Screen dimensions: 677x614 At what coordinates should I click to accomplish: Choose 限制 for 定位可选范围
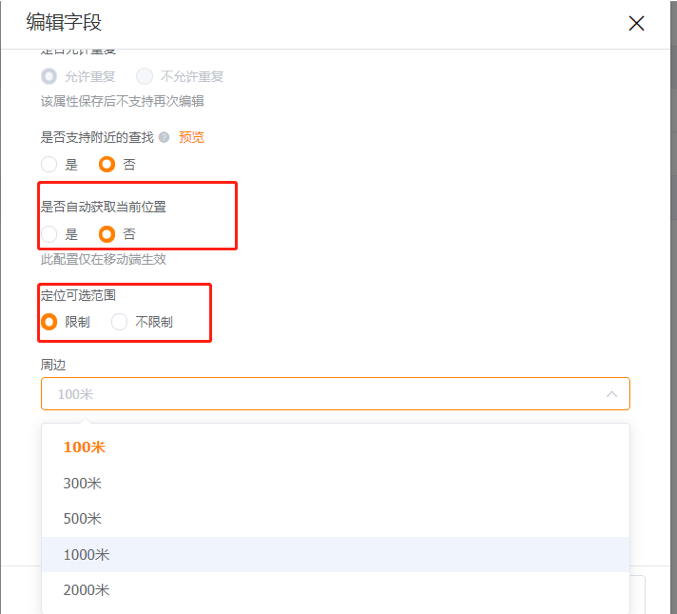(49, 322)
